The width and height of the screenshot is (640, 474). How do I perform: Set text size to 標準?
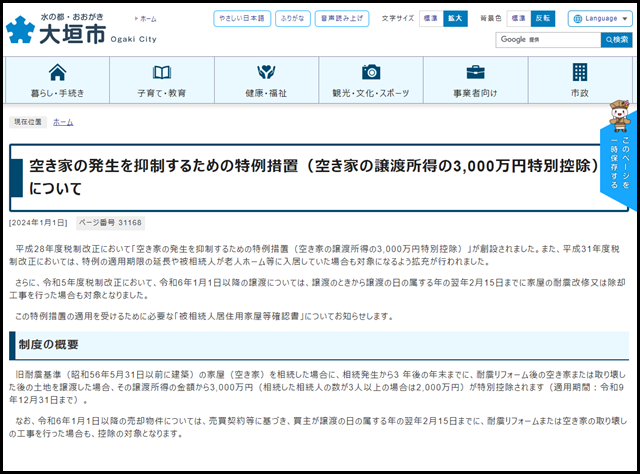coord(431,18)
